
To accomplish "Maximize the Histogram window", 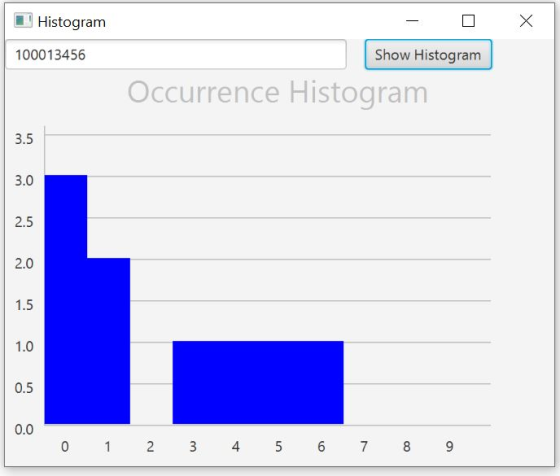I will [468, 21].
